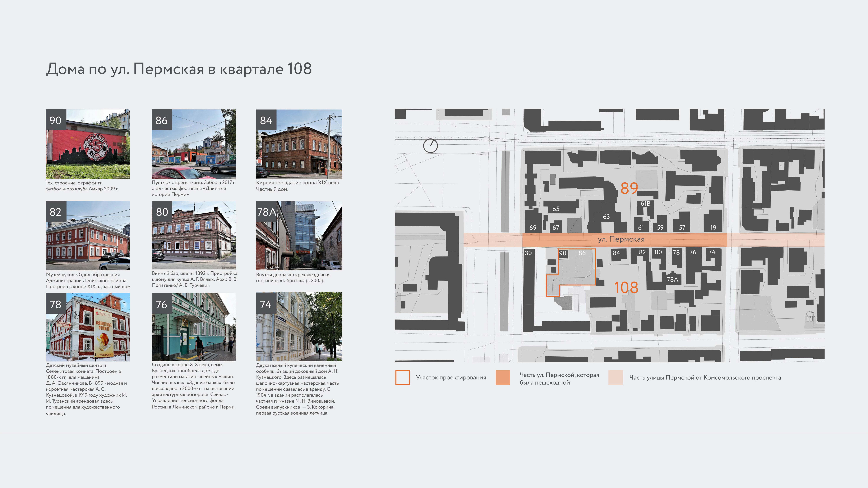
Task: Open the photo of house 78A hotel courtyard
Action: point(299,236)
